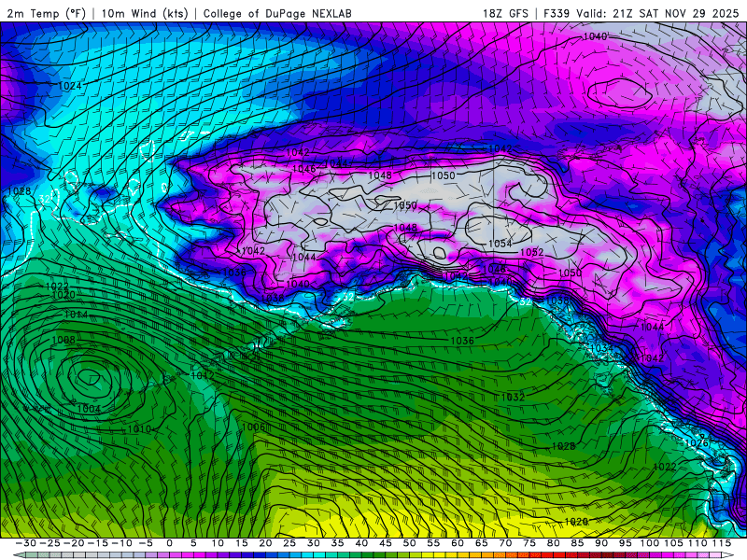Select the 15 value on color scale

tap(242, 543)
